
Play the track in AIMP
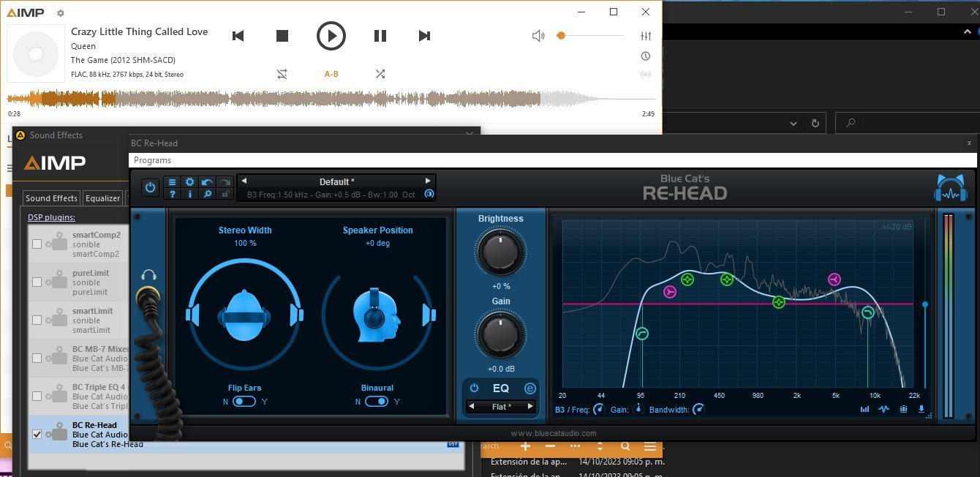[331, 35]
